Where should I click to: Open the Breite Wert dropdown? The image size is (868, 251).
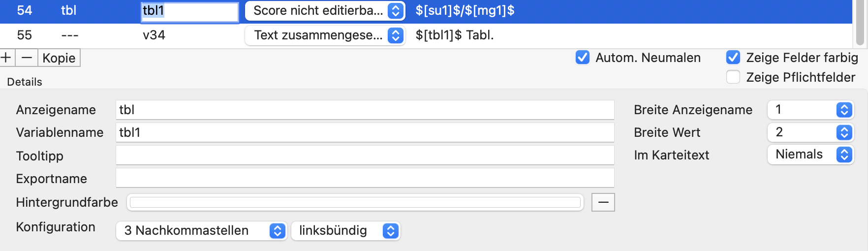coord(810,132)
